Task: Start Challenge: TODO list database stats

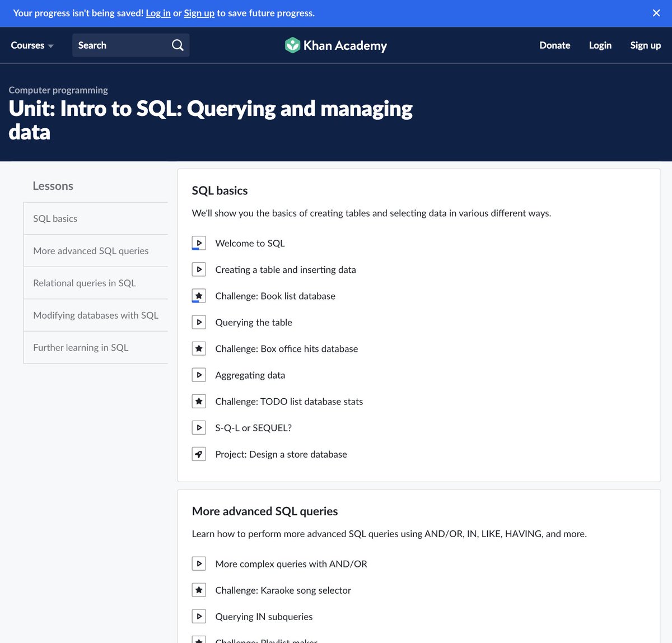Action: click(x=289, y=401)
